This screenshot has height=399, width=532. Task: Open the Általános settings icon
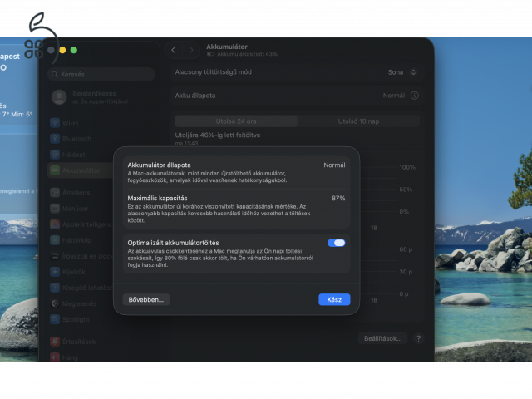(55, 193)
